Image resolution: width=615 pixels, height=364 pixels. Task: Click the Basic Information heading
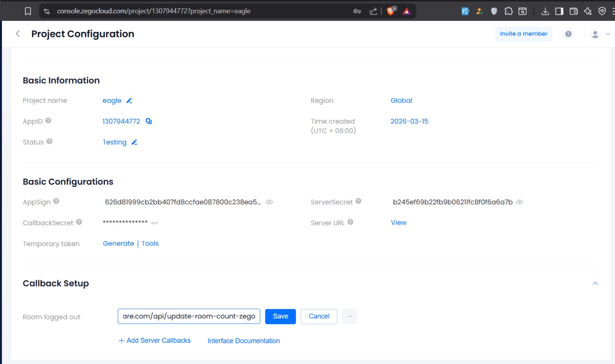[x=61, y=80]
